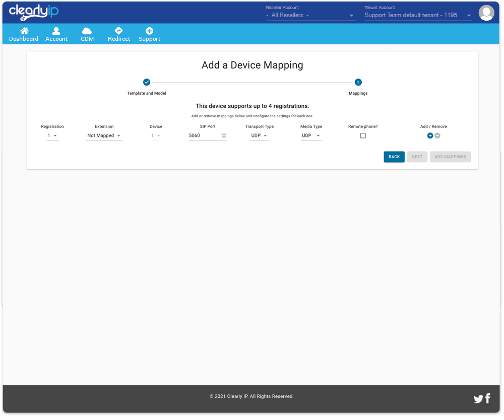Open the Tenant Account dropdown
The height and width of the screenshot is (420, 504).
[418, 16]
